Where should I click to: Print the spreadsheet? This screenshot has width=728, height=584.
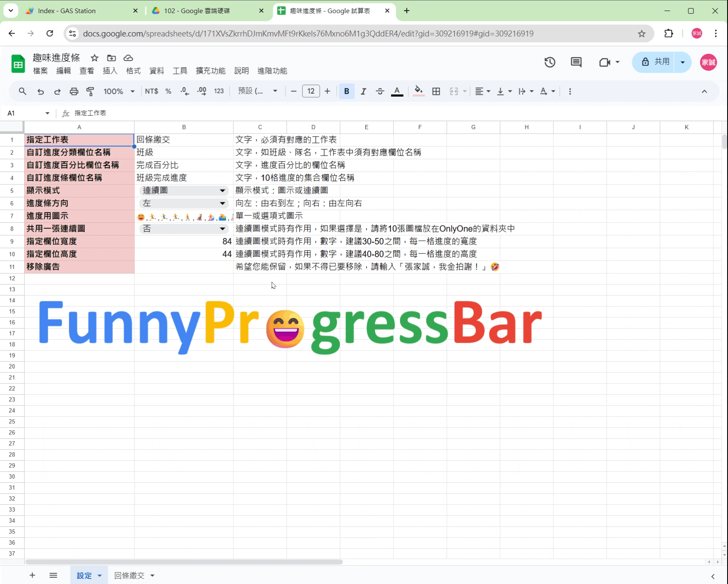pos(74,91)
